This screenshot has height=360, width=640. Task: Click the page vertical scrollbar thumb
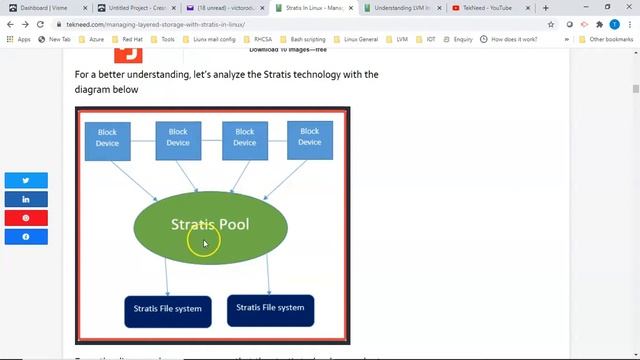pos(636,89)
